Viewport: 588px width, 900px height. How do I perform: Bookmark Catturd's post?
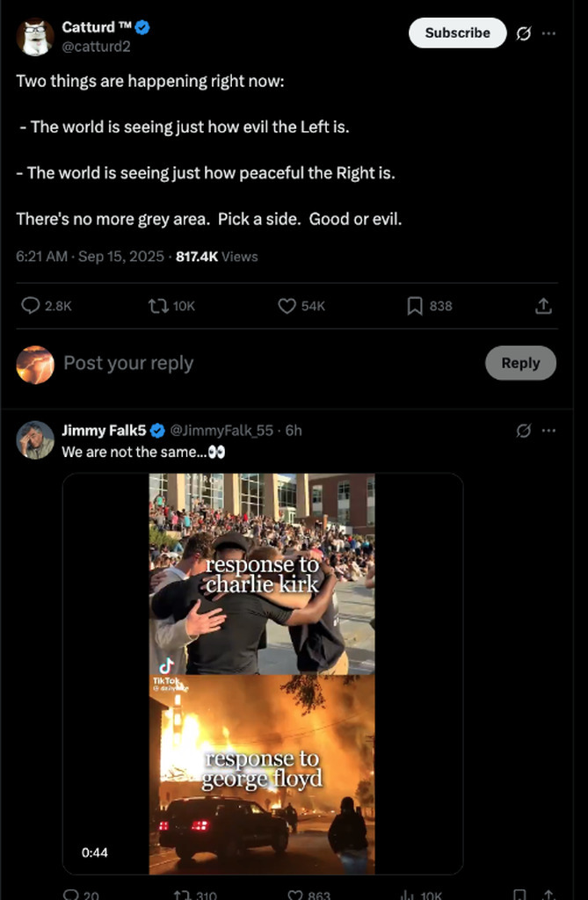click(415, 306)
